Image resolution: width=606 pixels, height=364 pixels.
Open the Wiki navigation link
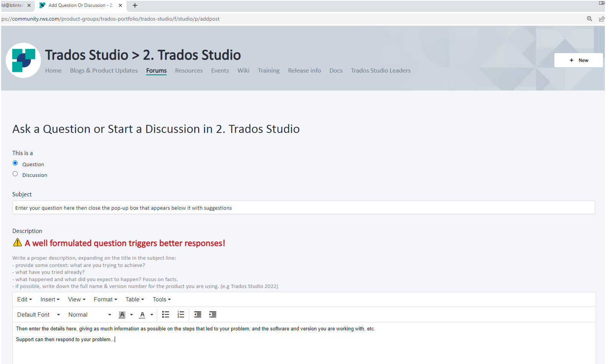pyautogui.click(x=243, y=71)
